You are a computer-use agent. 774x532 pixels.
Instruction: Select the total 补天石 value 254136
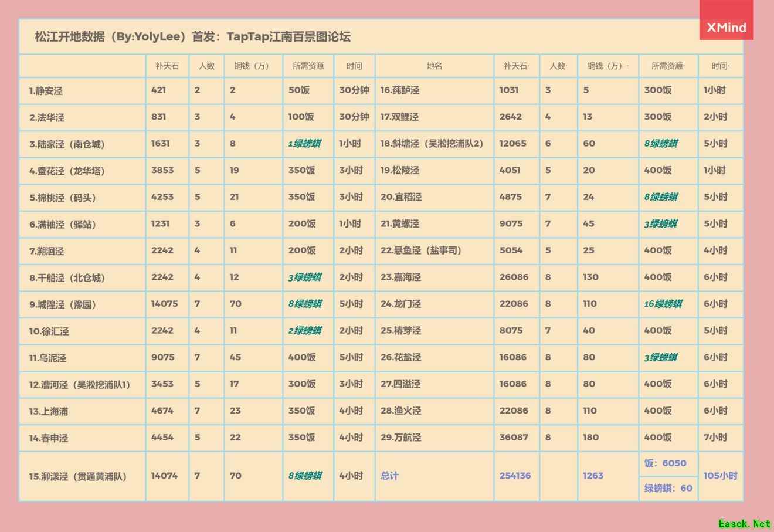pos(515,476)
